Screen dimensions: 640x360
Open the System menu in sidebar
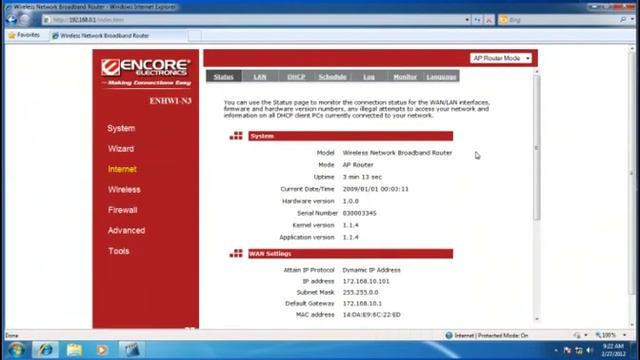[x=121, y=128]
